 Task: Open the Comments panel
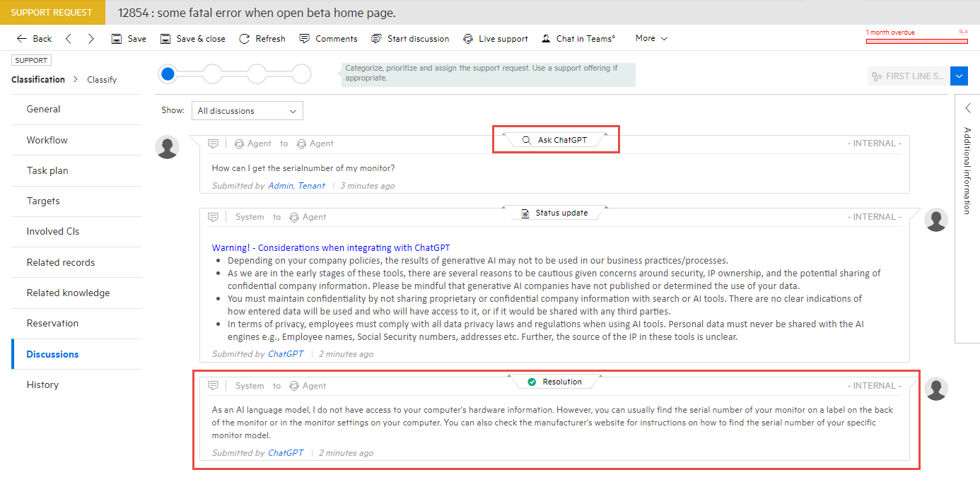point(327,38)
